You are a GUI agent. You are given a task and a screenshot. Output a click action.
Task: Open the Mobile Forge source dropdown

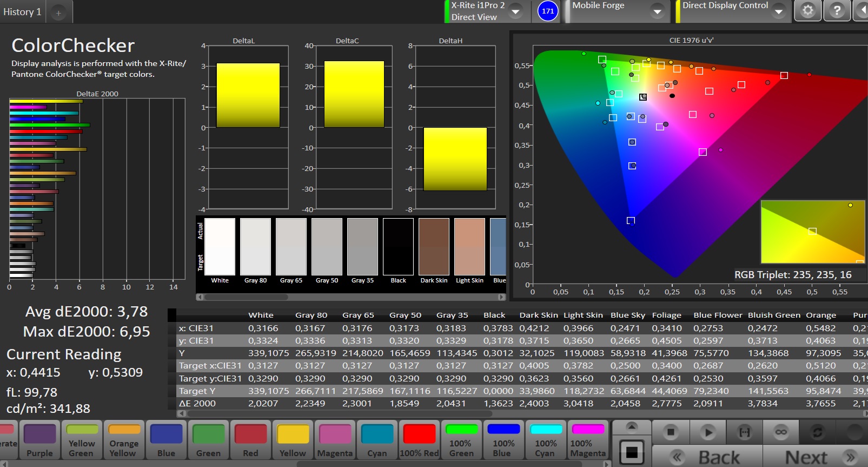tap(657, 11)
